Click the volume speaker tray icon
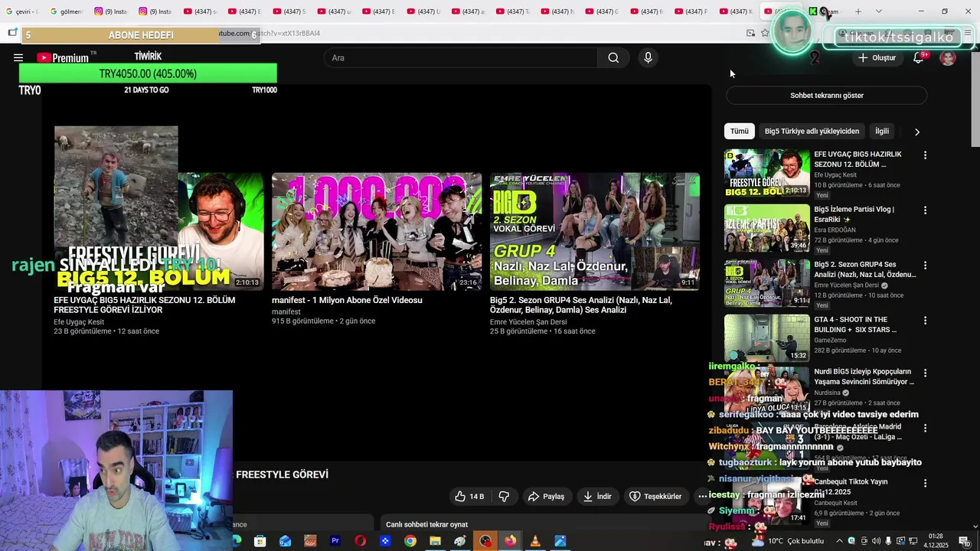 click(876, 541)
